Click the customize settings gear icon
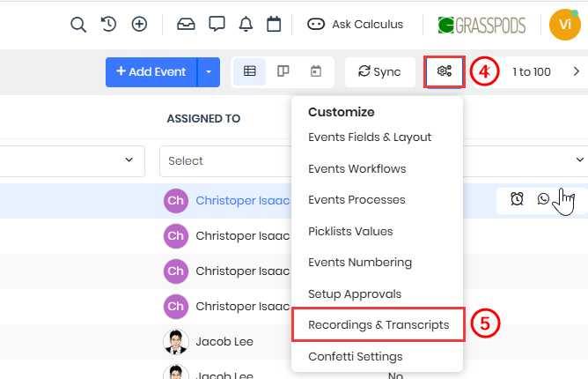588x379 pixels. coord(444,71)
